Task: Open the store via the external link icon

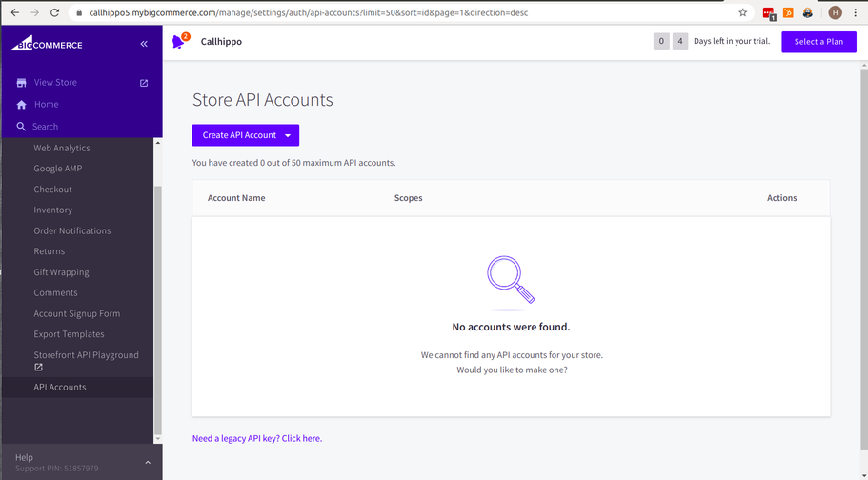Action: pos(144,83)
